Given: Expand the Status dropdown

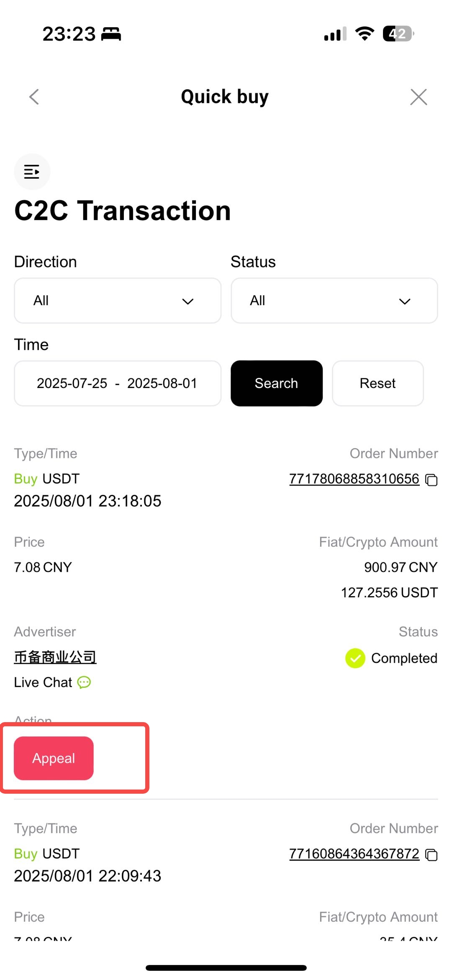Looking at the screenshot, I should click(334, 301).
